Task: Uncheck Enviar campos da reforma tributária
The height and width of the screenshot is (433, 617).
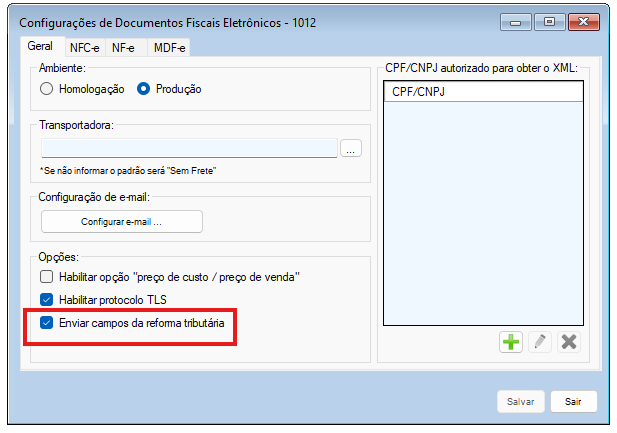Action: (46, 323)
